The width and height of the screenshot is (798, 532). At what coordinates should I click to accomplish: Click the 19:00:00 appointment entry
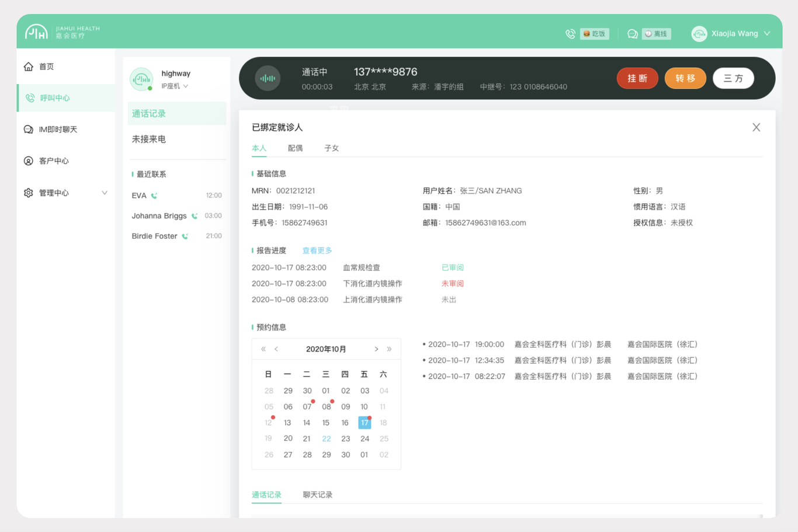(560, 345)
